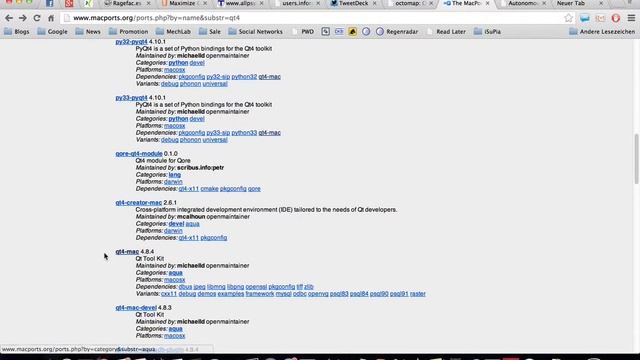The image size is (640, 360).
Task: Open the py32-pyqt4 port link
Action: coord(131,42)
